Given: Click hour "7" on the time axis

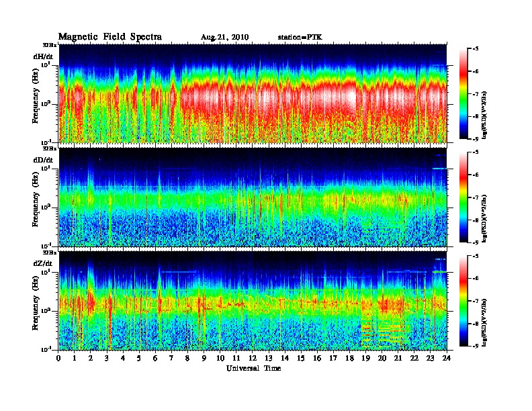Looking at the screenshot, I should tap(172, 358).
